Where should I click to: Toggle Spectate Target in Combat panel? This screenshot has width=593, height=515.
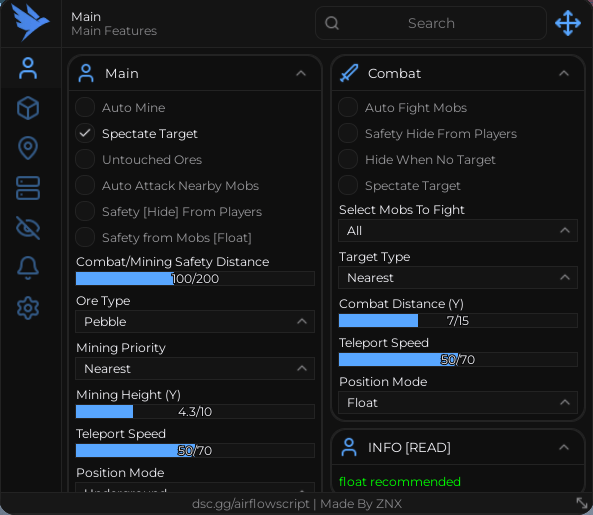(348, 185)
